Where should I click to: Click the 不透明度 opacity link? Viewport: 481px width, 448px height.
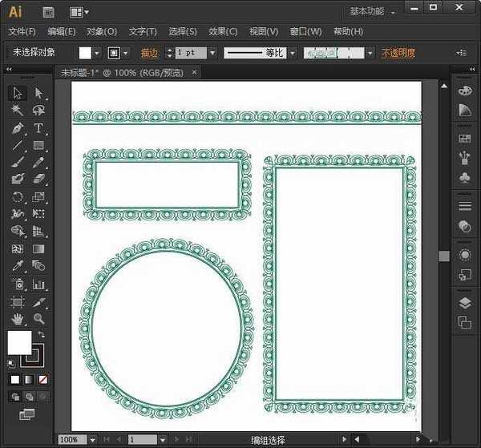pos(398,53)
